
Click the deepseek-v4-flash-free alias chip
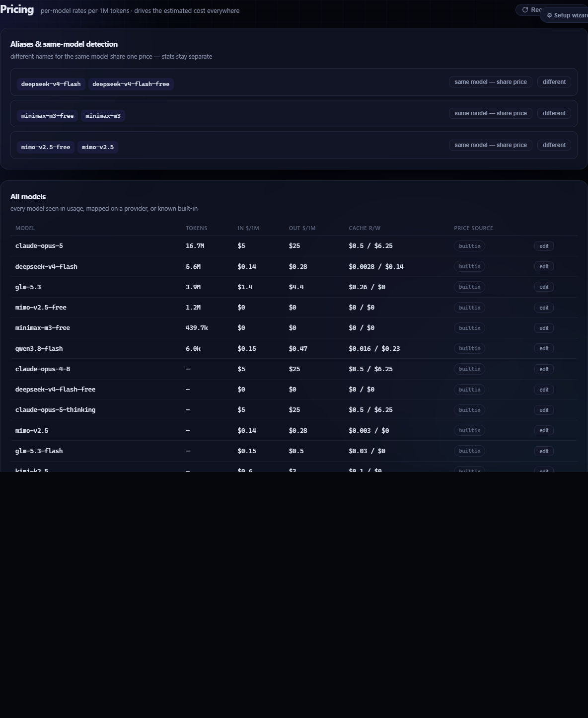click(x=131, y=84)
